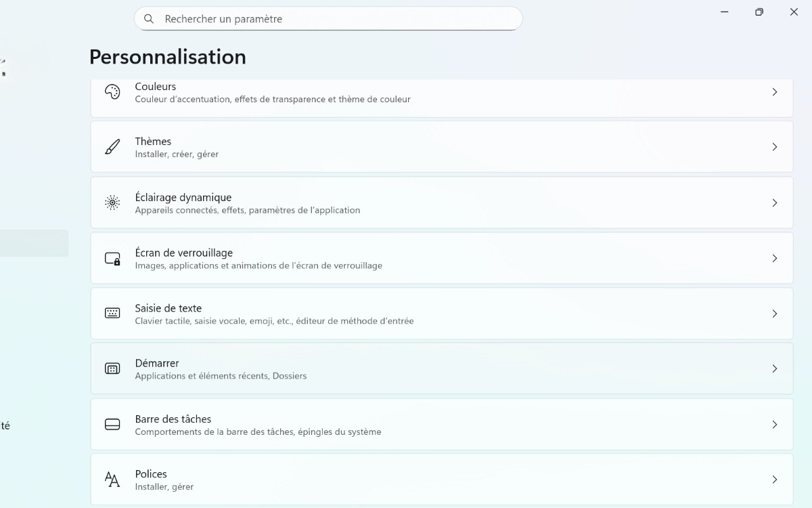Click the Barre des tâches icon
This screenshot has width=812, height=508.
click(112, 424)
